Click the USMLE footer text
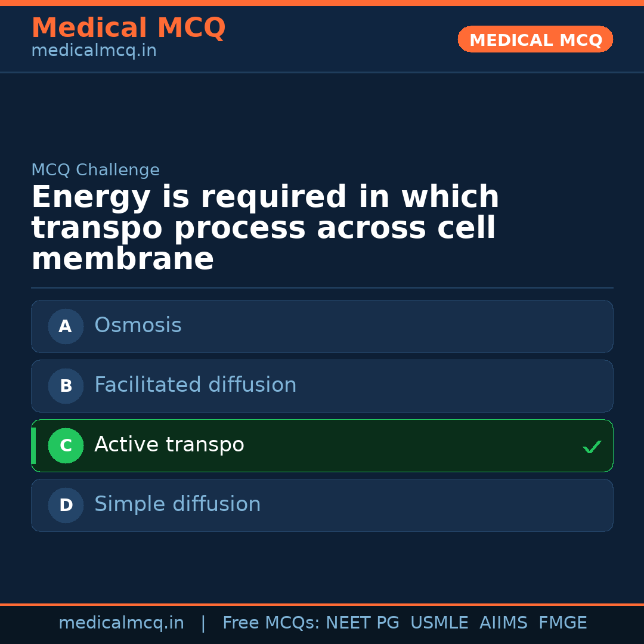Screen dimensions: 644x644 [439, 623]
